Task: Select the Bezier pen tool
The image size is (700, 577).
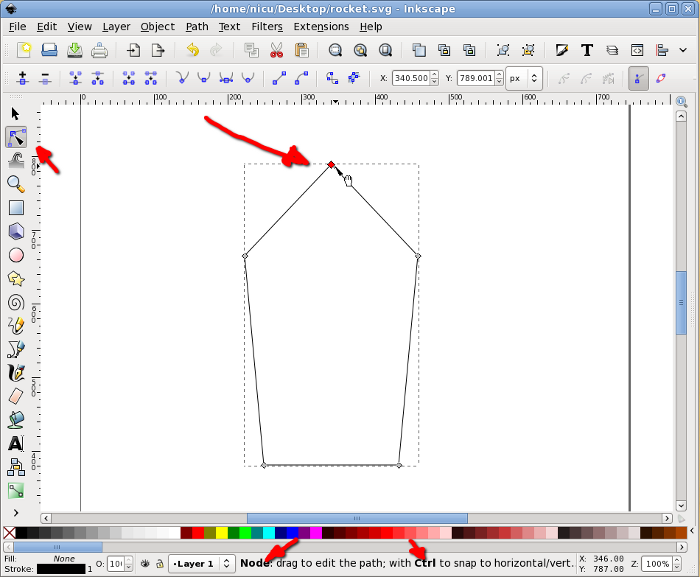Action: [16, 349]
